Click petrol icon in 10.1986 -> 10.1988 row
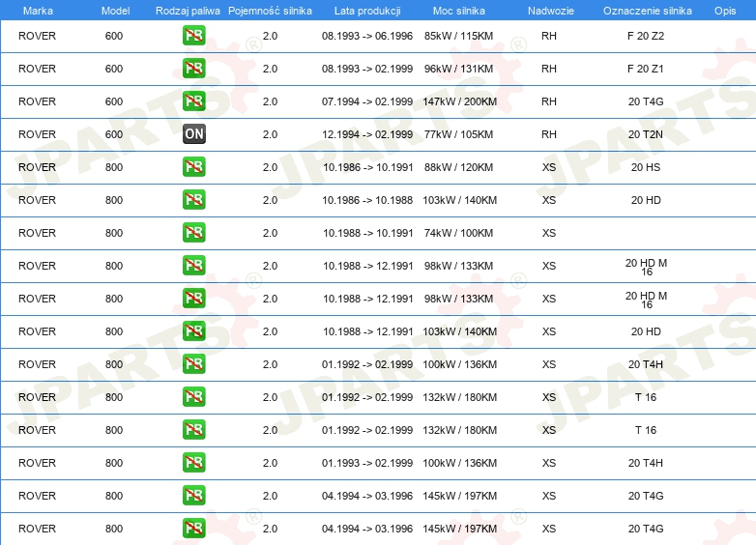Screen dimensions: 756x545 pyautogui.click(x=193, y=199)
